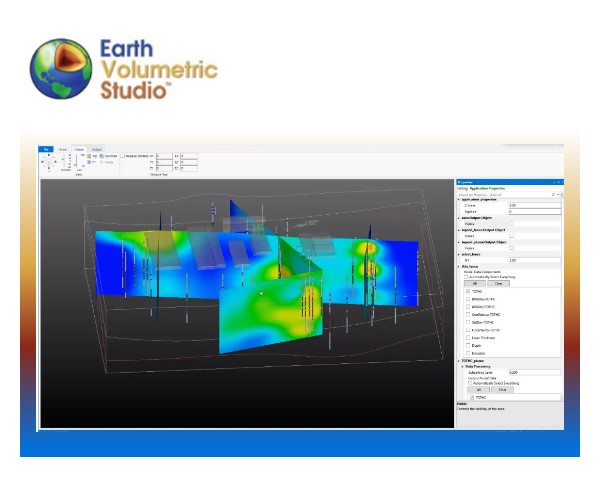
Task: Check the Uncertainty-TOTHC checkbox
Action: click(468, 330)
